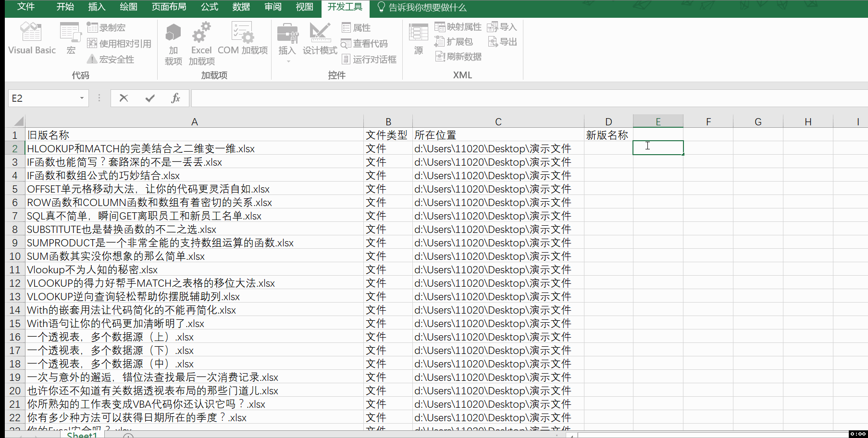
Task: Click the XML 导出 (Export) icon
Action: tap(493, 42)
